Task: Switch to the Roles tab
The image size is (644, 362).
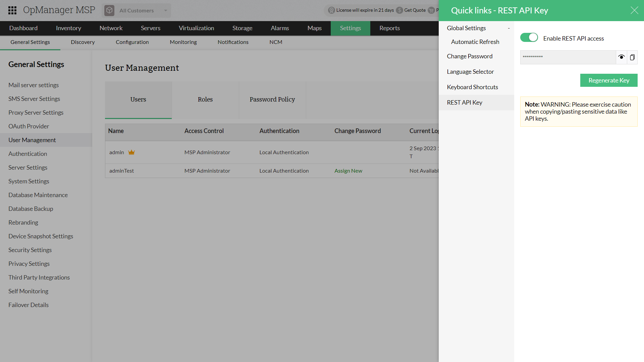Action: 205,100
